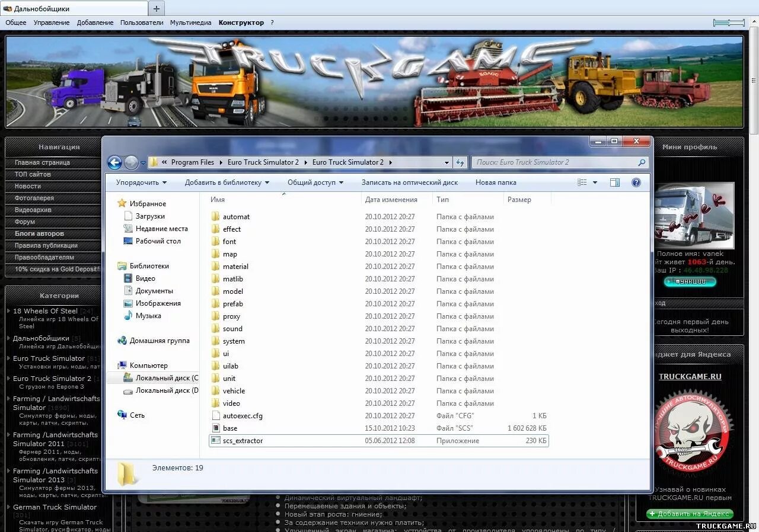Select the prefab folder row

click(379, 304)
